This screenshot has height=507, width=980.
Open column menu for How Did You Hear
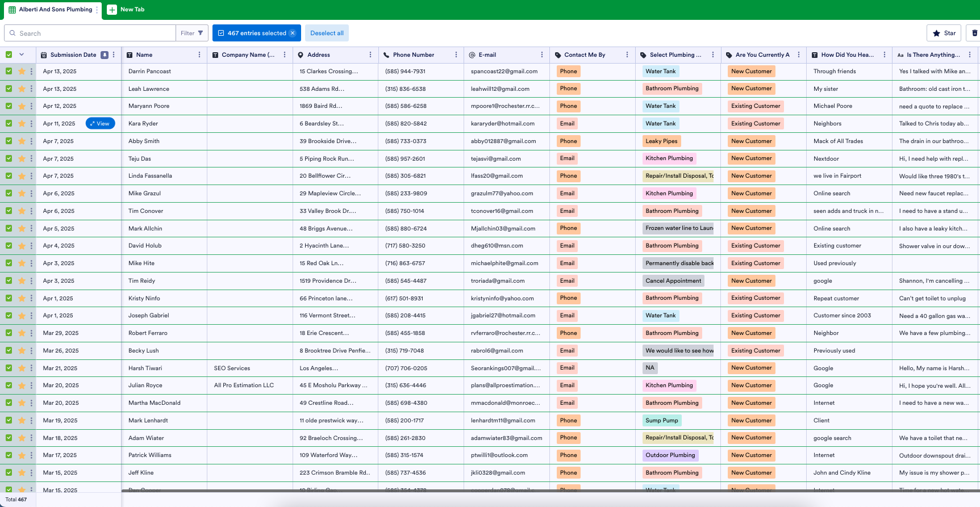tap(885, 55)
